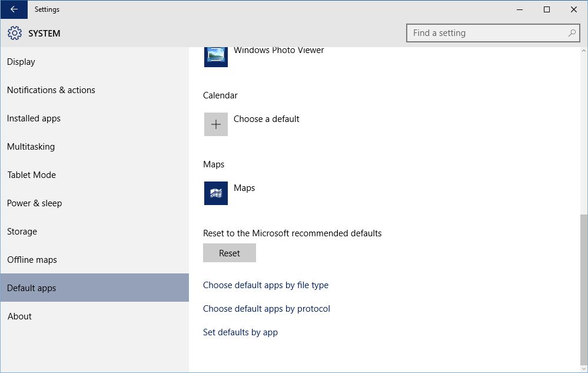Click the Reset button

(x=230, y=253)
